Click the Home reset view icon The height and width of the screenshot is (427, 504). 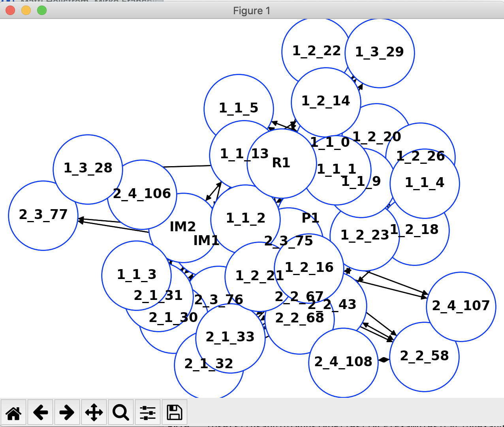point(13,413)
